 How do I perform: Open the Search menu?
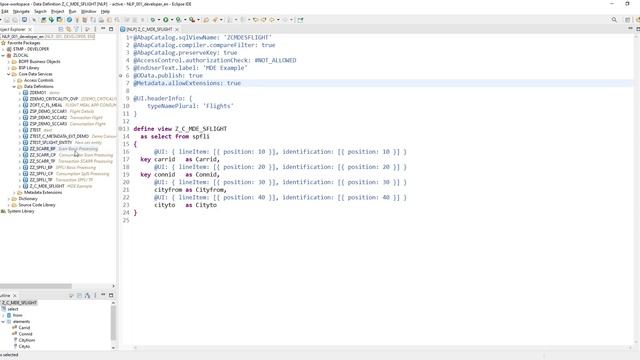pos(40,11)
